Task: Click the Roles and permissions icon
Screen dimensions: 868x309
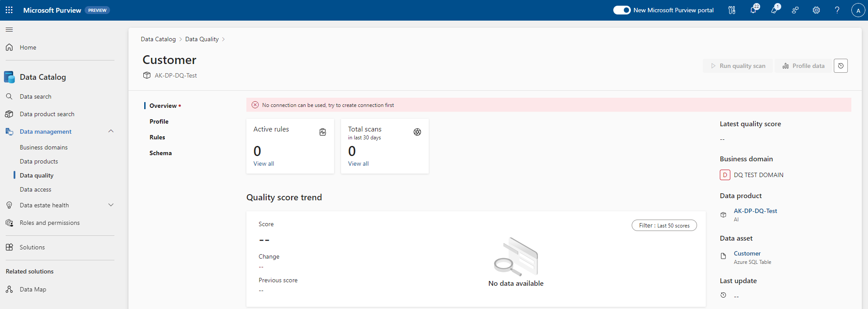Action: click(9, 223)
